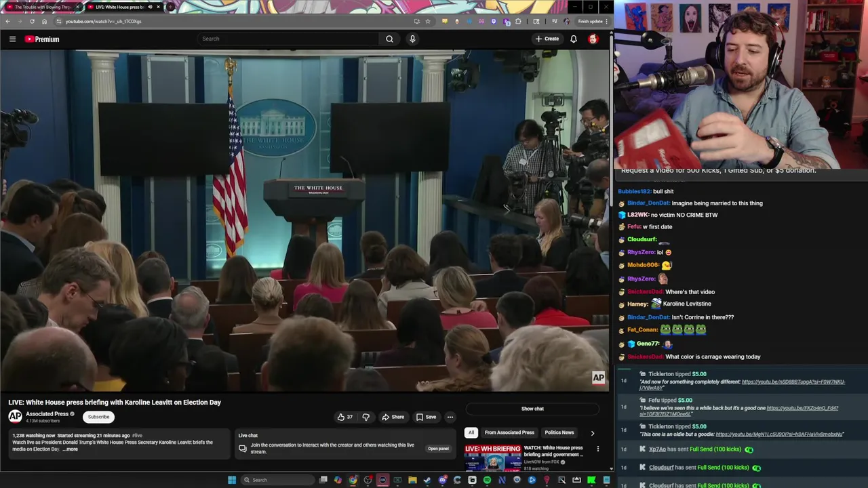Open a new browser tab
Screen dimensions: 868x488
170,7
